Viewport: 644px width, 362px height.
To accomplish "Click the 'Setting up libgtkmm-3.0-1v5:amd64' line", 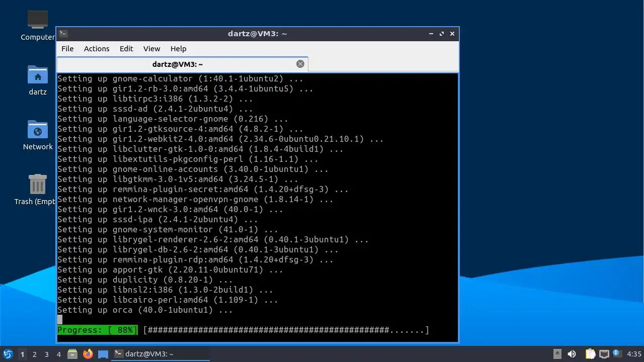I will (178, 179).
